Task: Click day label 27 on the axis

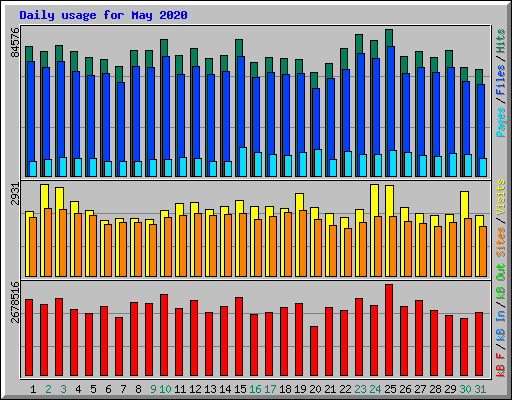Action: (x=420, y=389)
